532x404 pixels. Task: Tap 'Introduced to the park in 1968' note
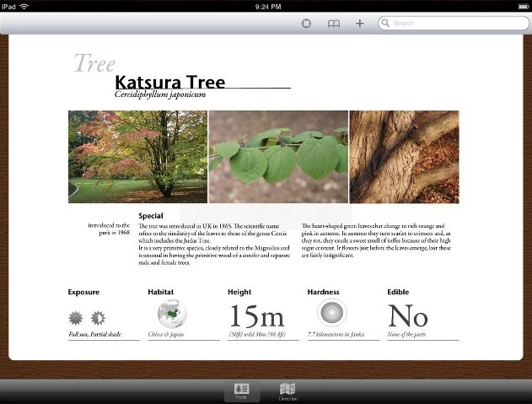[109, 229]
